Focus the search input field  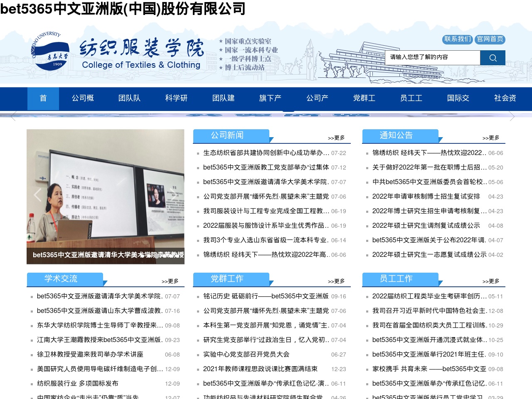click(x=433, y=58)
